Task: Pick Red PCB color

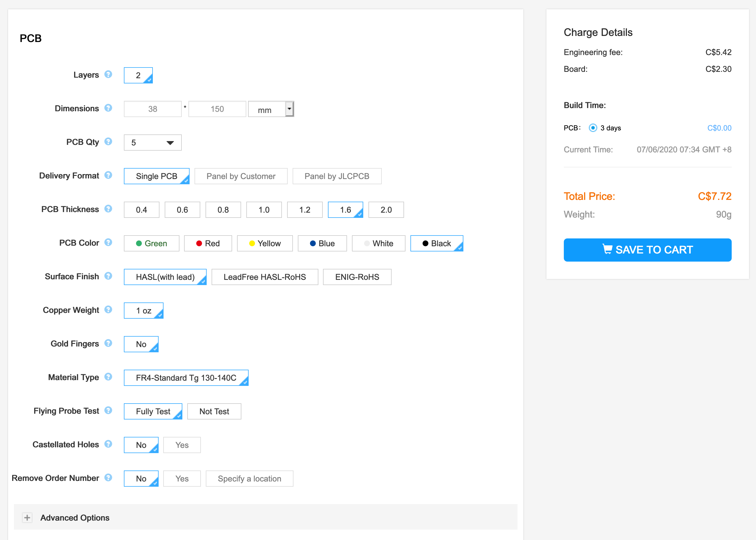Action: coord(208,243)
